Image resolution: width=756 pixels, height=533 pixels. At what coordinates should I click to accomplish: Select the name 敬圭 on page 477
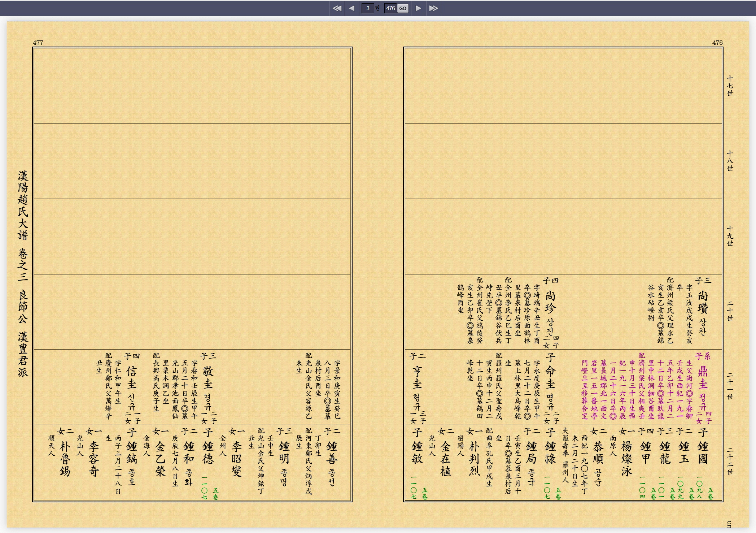tap(208, 377)
